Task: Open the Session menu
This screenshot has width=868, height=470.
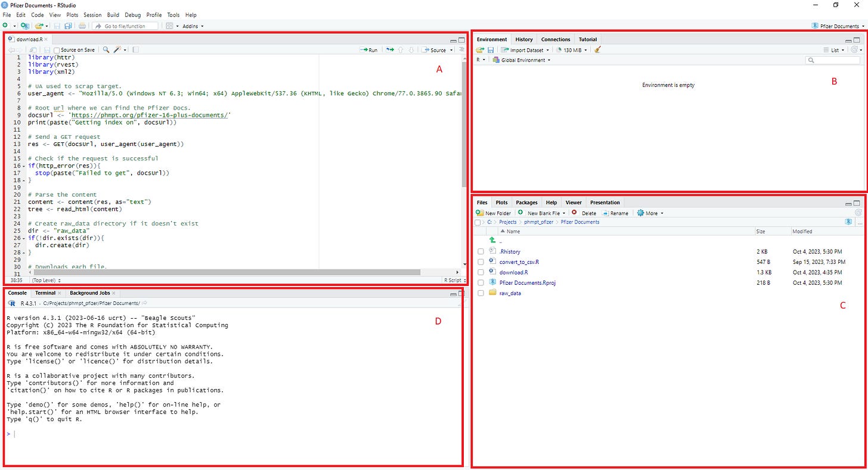Action: tap(92, 15)
